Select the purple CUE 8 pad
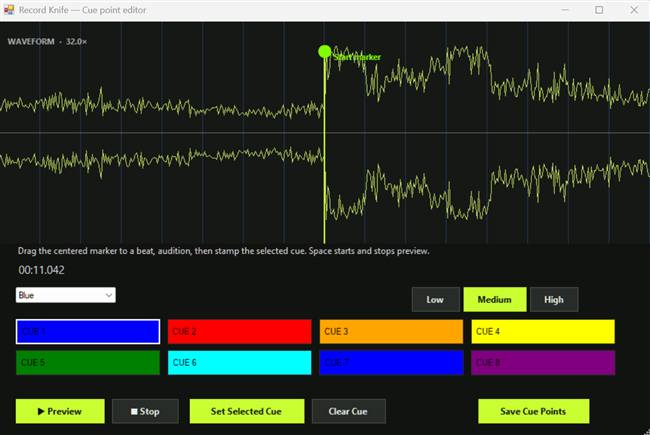The height and width of the screenshot is (435, 650). 543,362
